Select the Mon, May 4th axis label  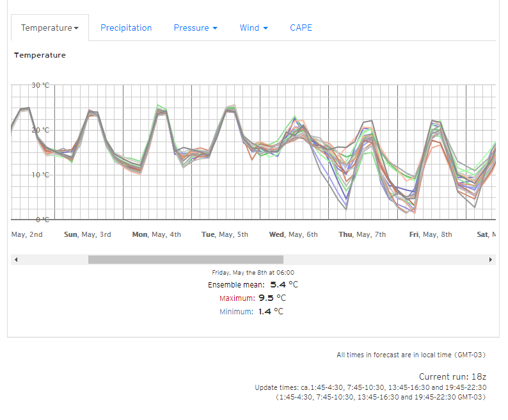click(x=156, y=234)
